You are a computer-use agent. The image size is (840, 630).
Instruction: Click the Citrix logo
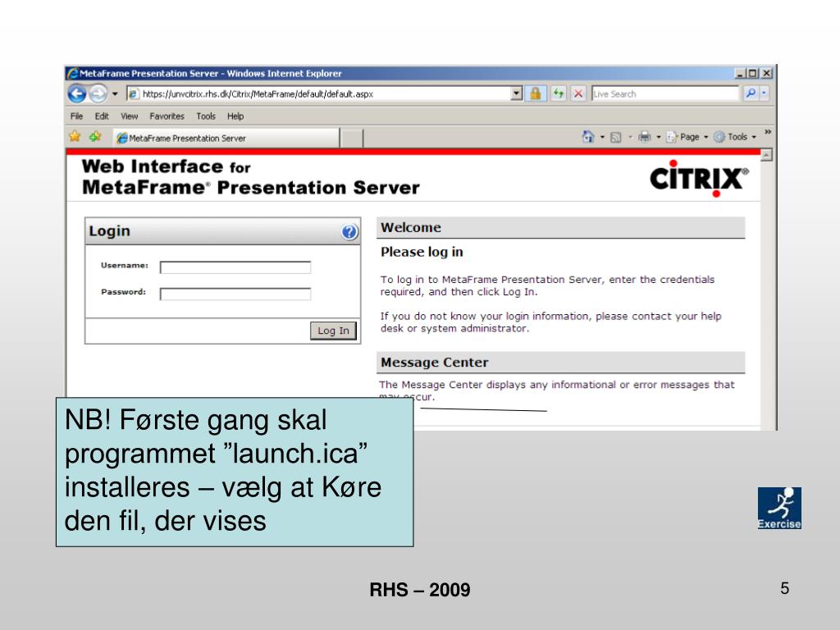click(699, 178)
